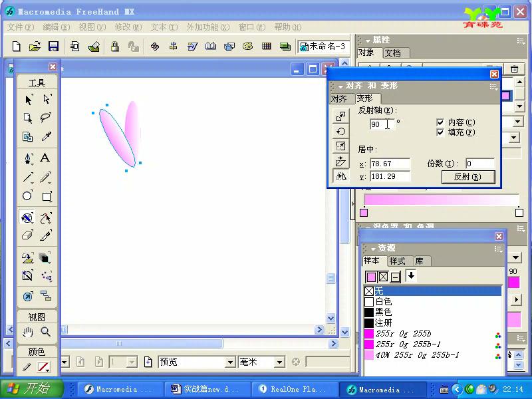
Task: Open the swatches arrow menu button
Action: pos(411,276)
